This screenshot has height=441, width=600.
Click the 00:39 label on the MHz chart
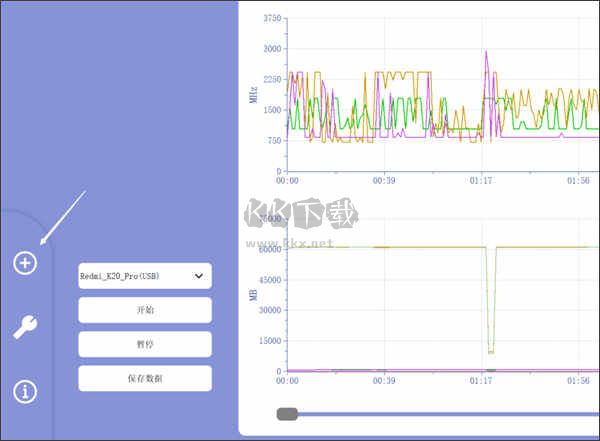[384, 180]
